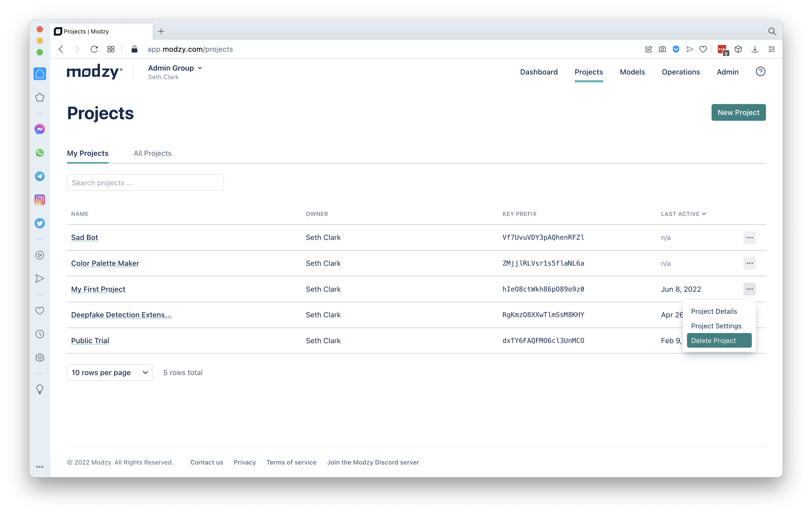
Task: Click the Search projects input field
Action: click(x=145, y=183)
